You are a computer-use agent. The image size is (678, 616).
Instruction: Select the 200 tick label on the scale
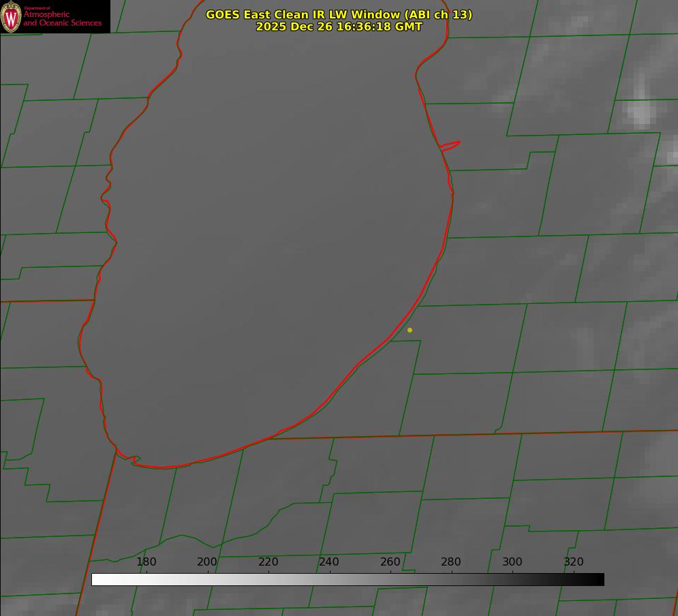coord(207,561)
